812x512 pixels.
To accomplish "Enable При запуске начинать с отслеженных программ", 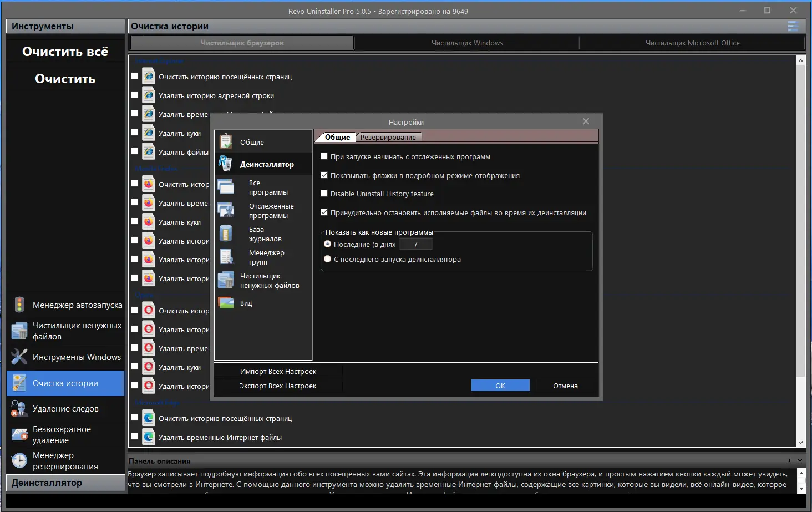I will coord(324,156).
